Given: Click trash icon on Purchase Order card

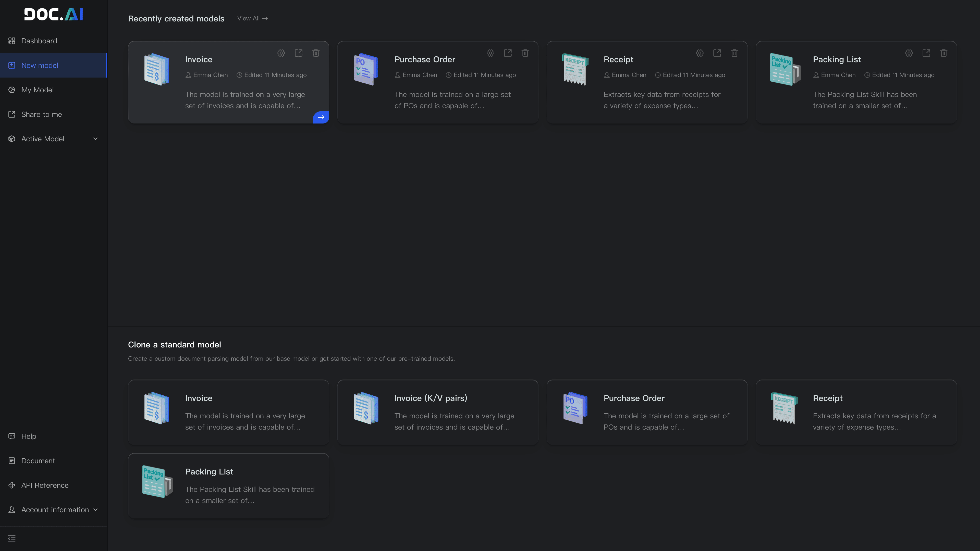Looking at the screenshot, I should click(x=525, y=53).
